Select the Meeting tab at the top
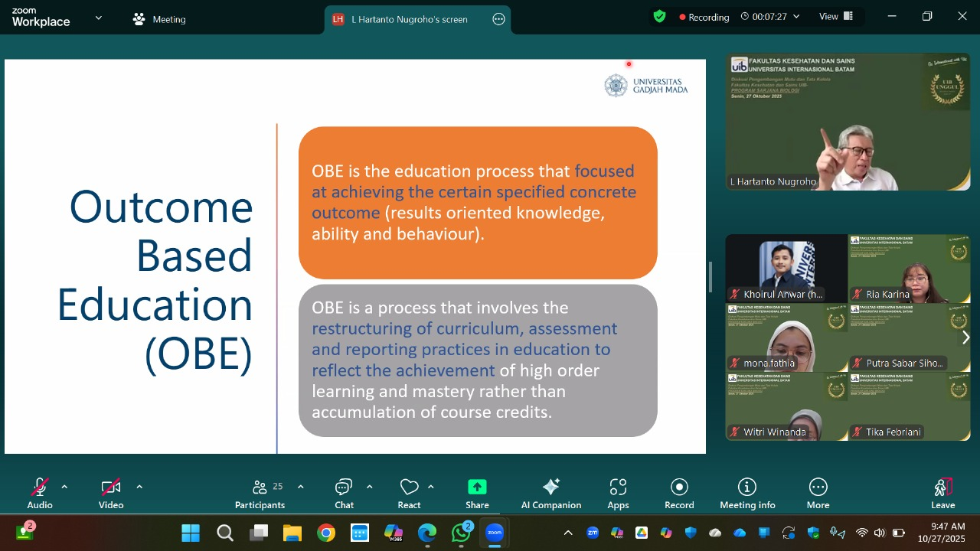Viewport: 980px width, 551px height. [159, 19]
